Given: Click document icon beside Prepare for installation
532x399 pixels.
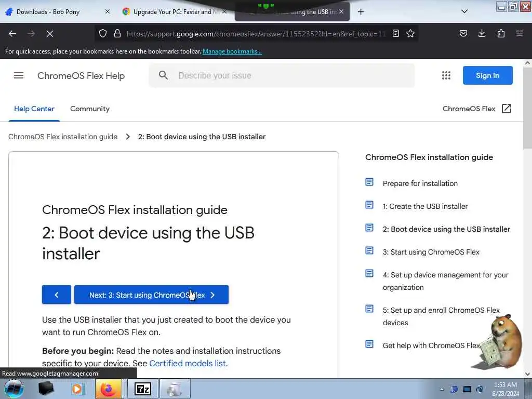Looking at the screenshot, I should tap(369, 182).
